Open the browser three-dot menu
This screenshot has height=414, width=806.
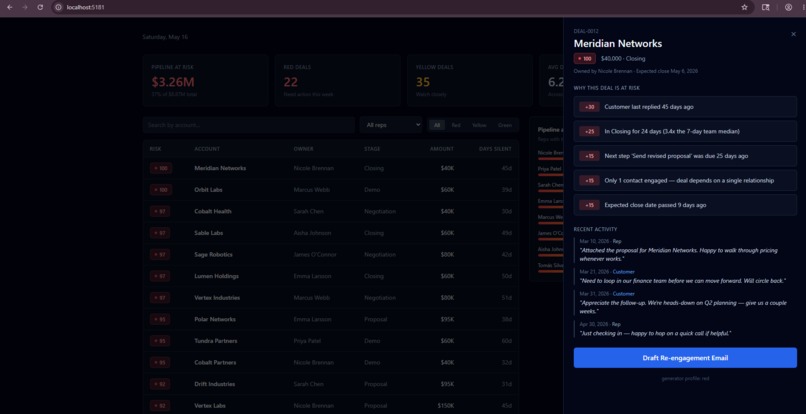click(801, 7)
